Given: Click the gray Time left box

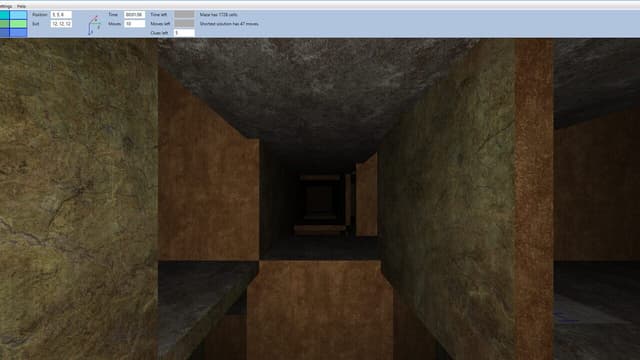Looking at the screenshot, I should click(184, 14).
